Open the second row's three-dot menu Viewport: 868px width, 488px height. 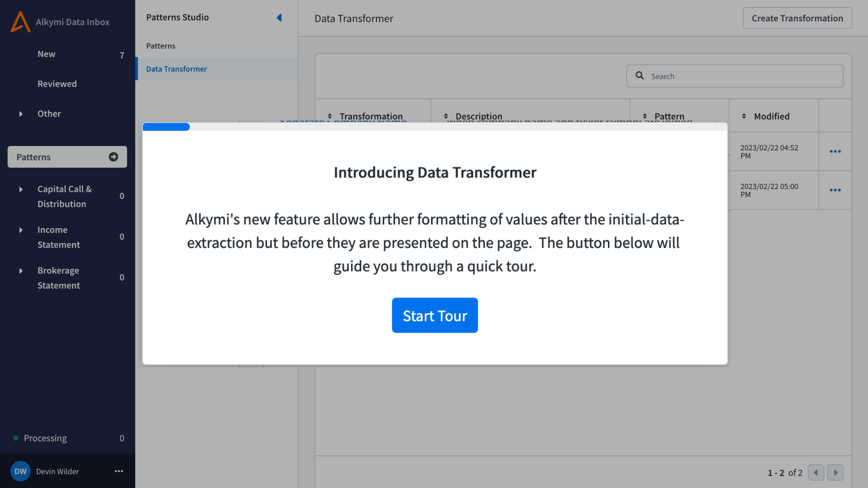coord(835,190)
